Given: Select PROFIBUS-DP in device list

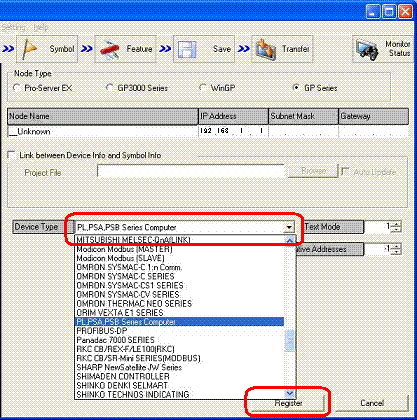Looking at the screenshot, I should 180,331.
